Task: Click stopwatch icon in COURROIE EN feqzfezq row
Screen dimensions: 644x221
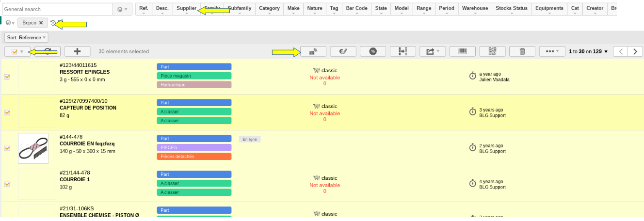Action: [473, 148]
